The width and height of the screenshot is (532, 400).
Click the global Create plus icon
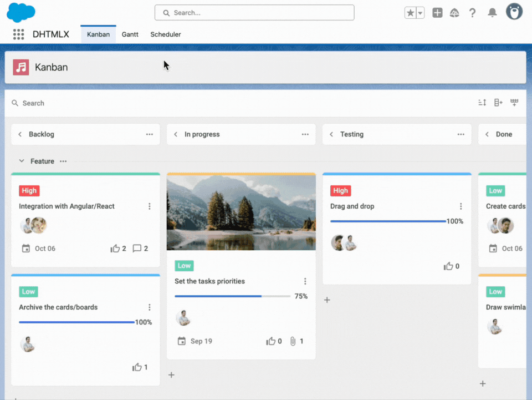pos(437,13)
